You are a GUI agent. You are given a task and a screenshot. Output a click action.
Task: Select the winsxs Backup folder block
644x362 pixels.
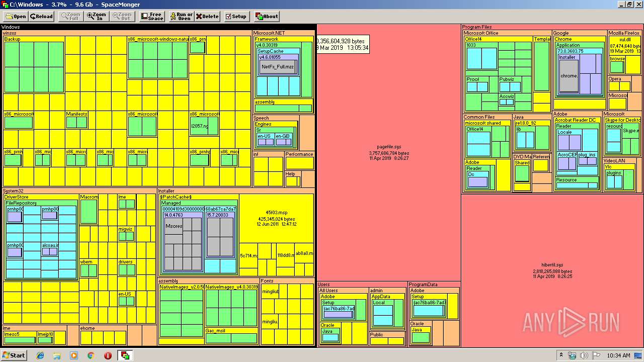[x=34, y=64]
